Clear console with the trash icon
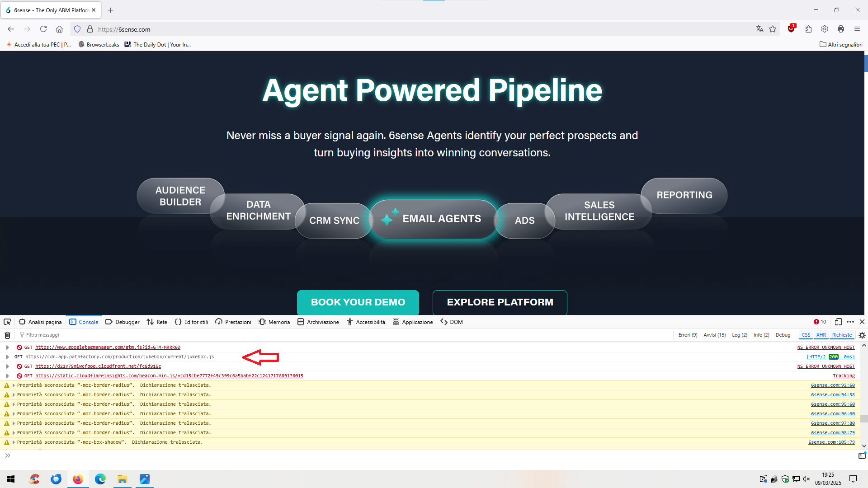The width and height of the screenshot is (868, 488). (7, 335)
